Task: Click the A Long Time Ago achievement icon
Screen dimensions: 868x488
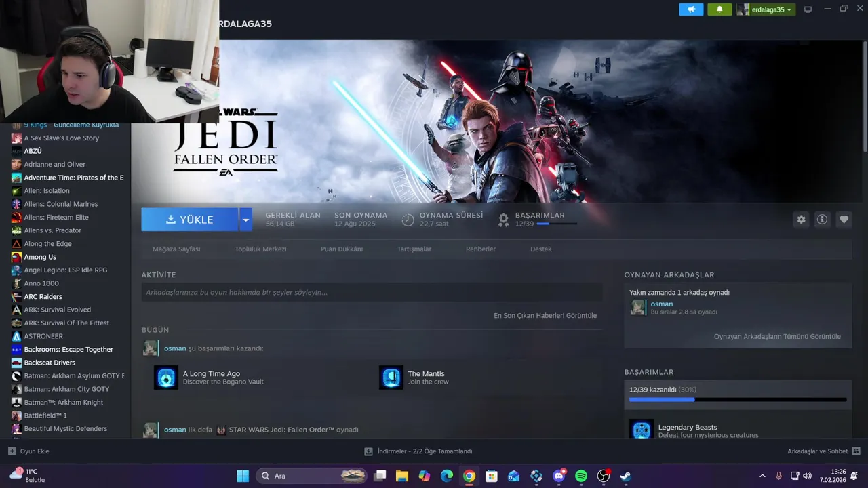Action: click(x=166, y=378)
